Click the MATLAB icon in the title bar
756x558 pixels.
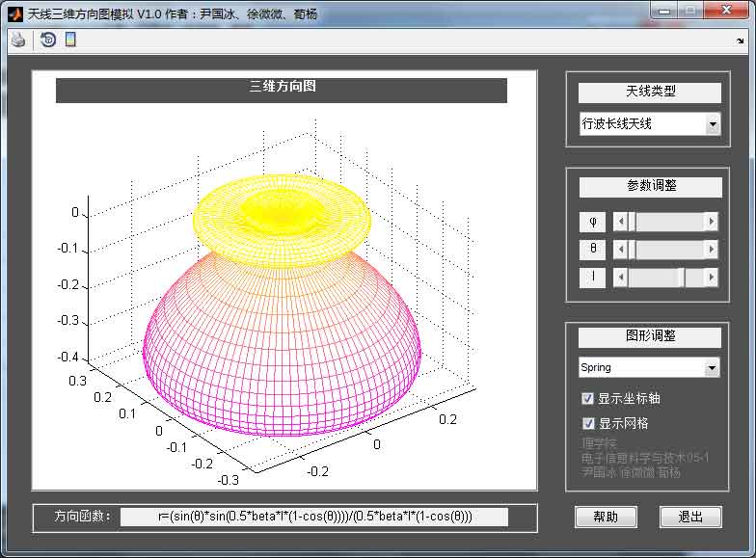15,13
